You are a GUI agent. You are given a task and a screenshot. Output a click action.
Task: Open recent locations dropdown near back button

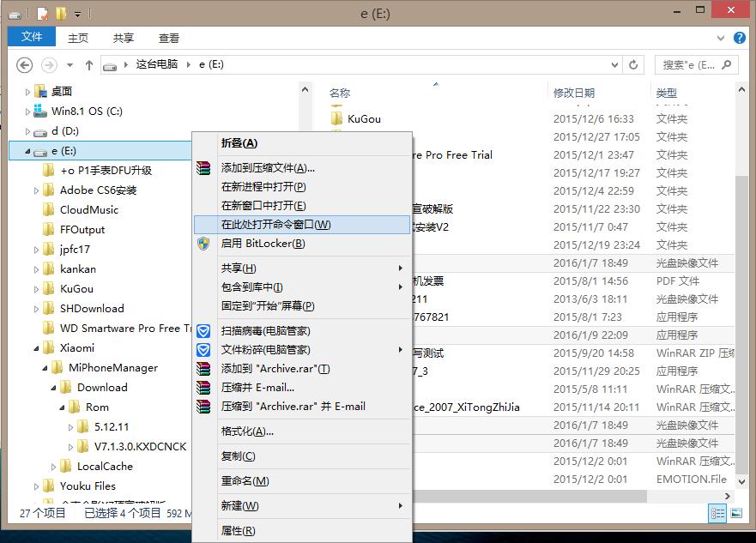point(69,63)
